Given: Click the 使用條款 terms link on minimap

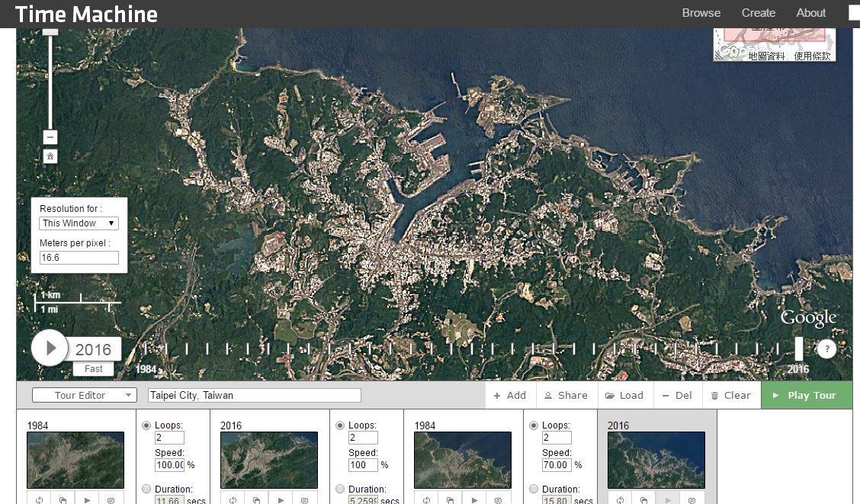Looking at the screenshot, I should click(812, 56).
